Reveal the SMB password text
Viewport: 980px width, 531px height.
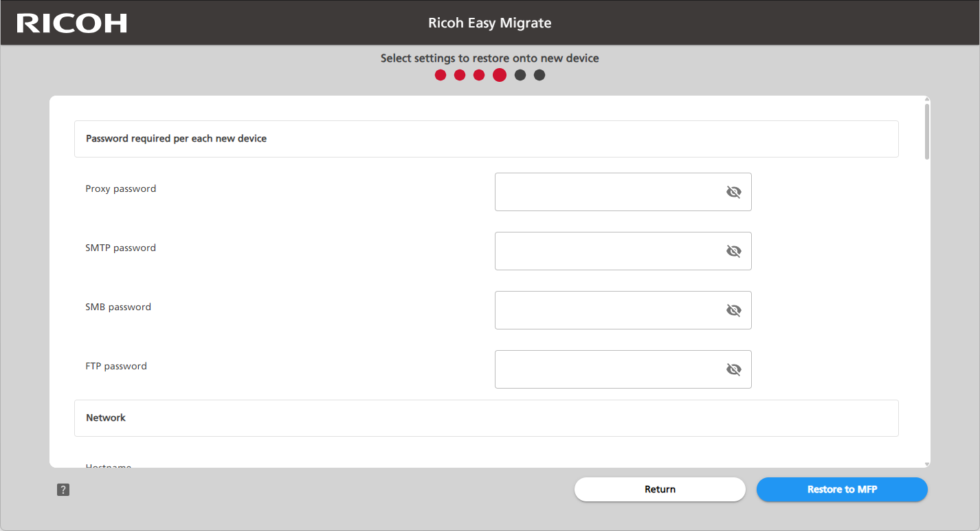coord(733,310)
